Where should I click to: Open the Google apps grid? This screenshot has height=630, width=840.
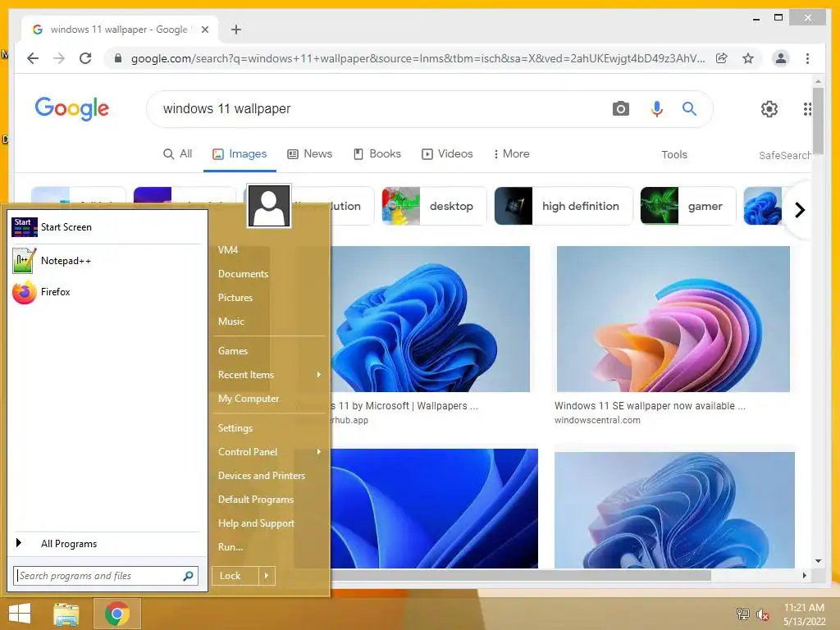click(x=807, y=109)
